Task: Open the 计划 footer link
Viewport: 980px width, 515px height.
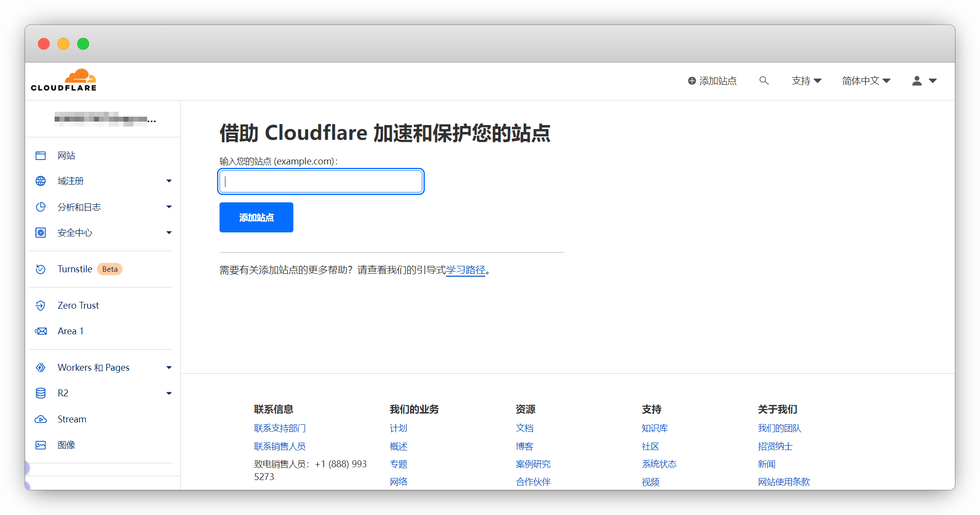Action: pyautogui.click(x=398, y=428)
